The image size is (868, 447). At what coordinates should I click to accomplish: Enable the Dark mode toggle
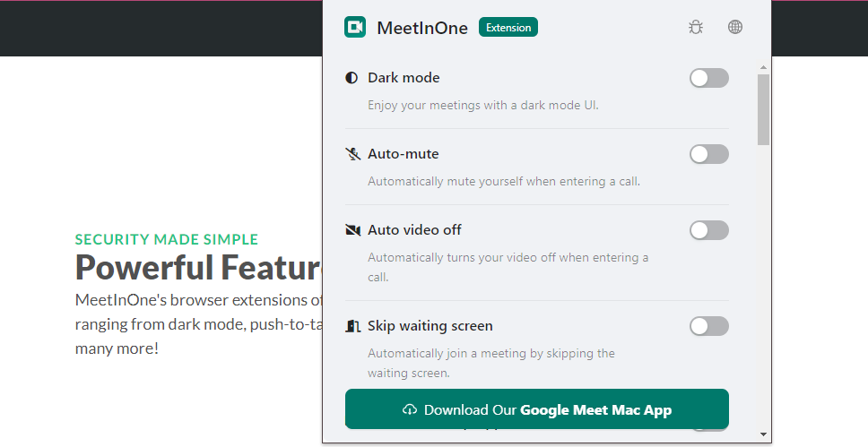(x=709, y=78)
